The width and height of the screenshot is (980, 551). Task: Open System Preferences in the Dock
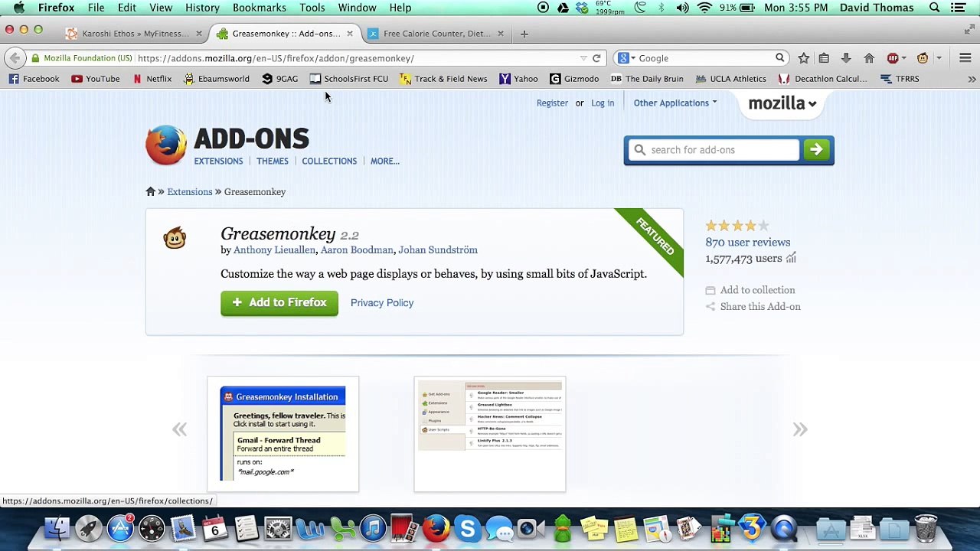278,529
